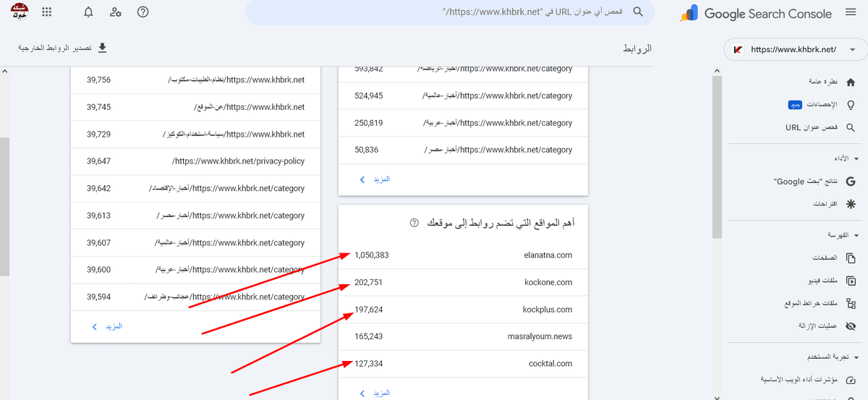This screenshot has height=400, width=868.
Task: Click the magnifier icon in search bar
Action: pos(638,12)
